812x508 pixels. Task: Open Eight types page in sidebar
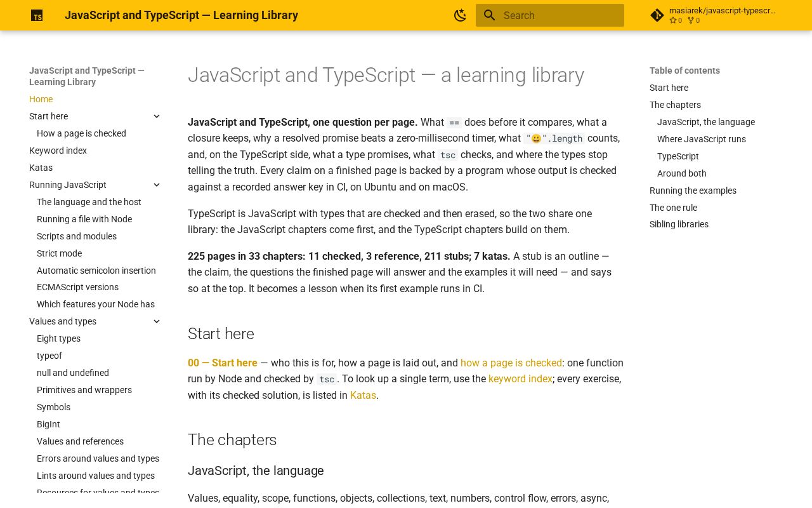point(58,338)
